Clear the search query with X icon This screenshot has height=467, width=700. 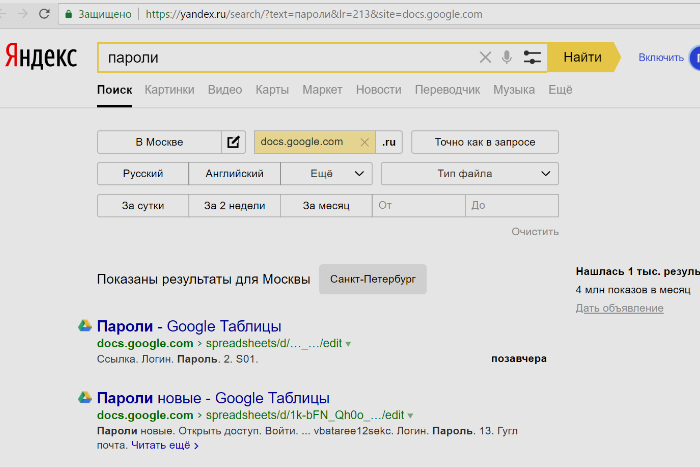tap(486, 58)
